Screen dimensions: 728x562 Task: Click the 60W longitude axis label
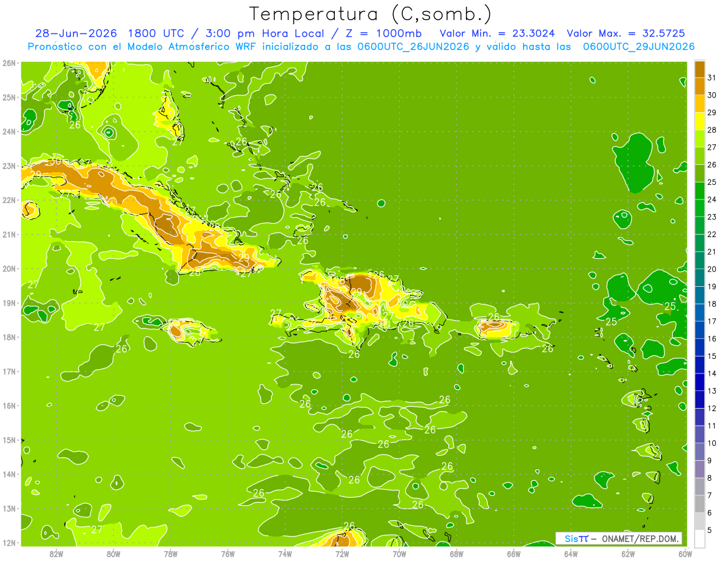click(685, 553)
